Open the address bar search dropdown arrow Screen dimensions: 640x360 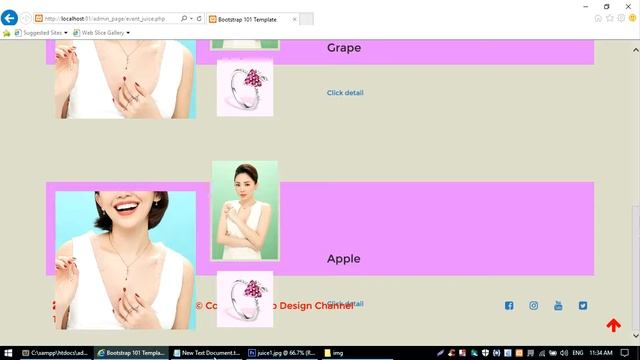191,19
